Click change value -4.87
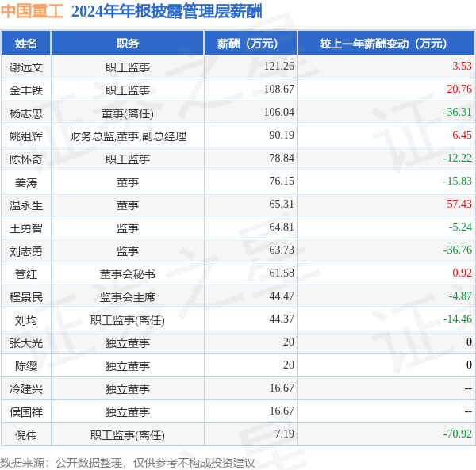The width and height of the screenshot is (476, 470). (x=460, y=296)
